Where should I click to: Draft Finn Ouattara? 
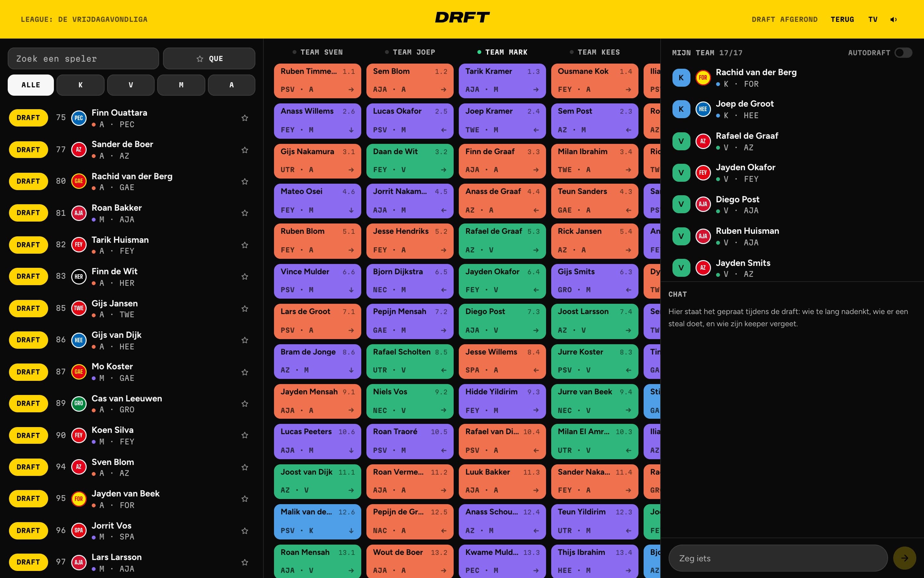(x=28, y=118)
